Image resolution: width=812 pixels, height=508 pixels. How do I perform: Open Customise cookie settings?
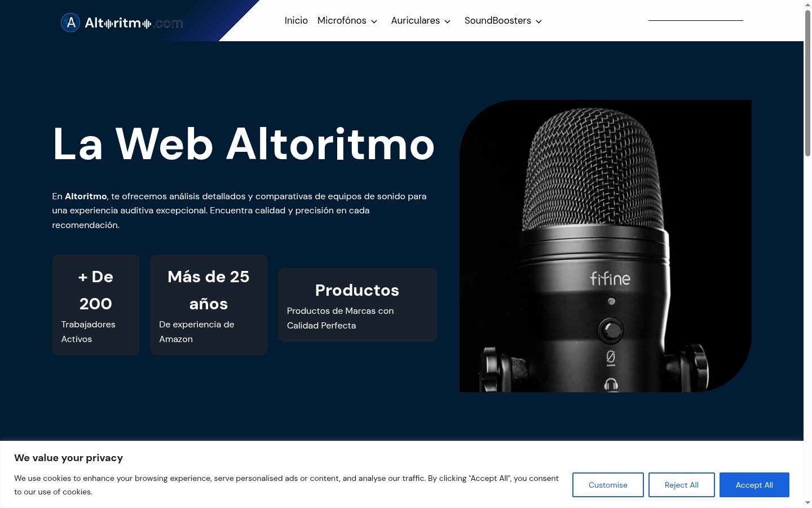tap(608, 485)
